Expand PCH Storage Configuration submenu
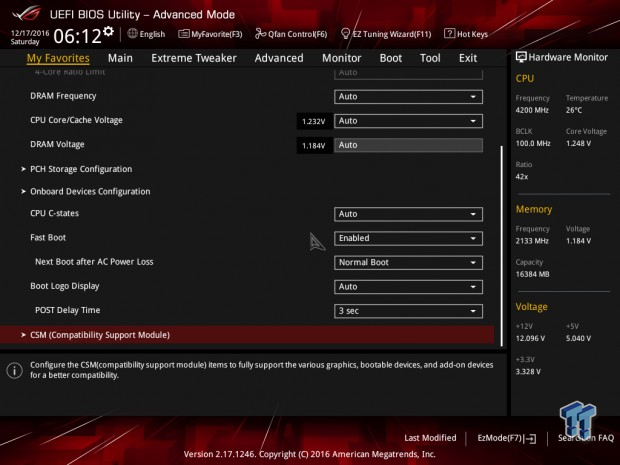Screen dimensions: 620x465 [x=81, y=169]
